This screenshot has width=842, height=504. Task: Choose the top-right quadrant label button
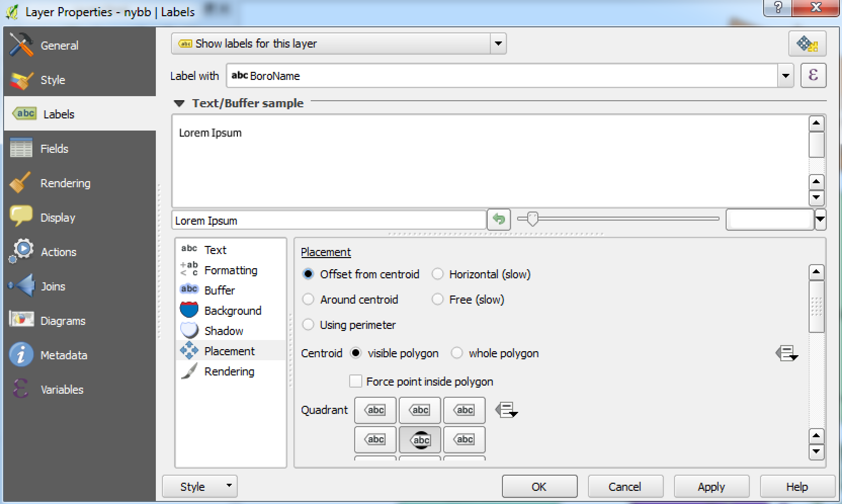[x=464, y=410]
